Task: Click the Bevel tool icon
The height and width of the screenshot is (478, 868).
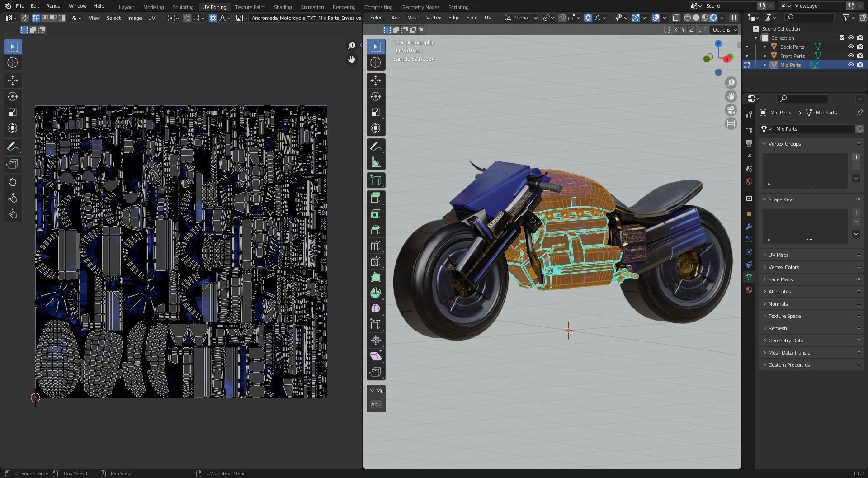Action: (375, 230)
